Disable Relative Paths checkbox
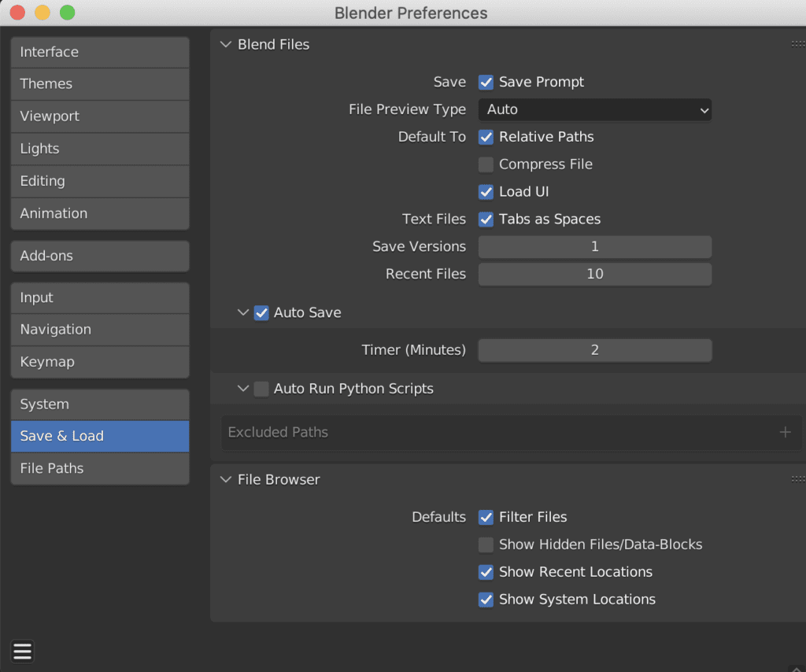The image size is (806, 672). (486, 137)
